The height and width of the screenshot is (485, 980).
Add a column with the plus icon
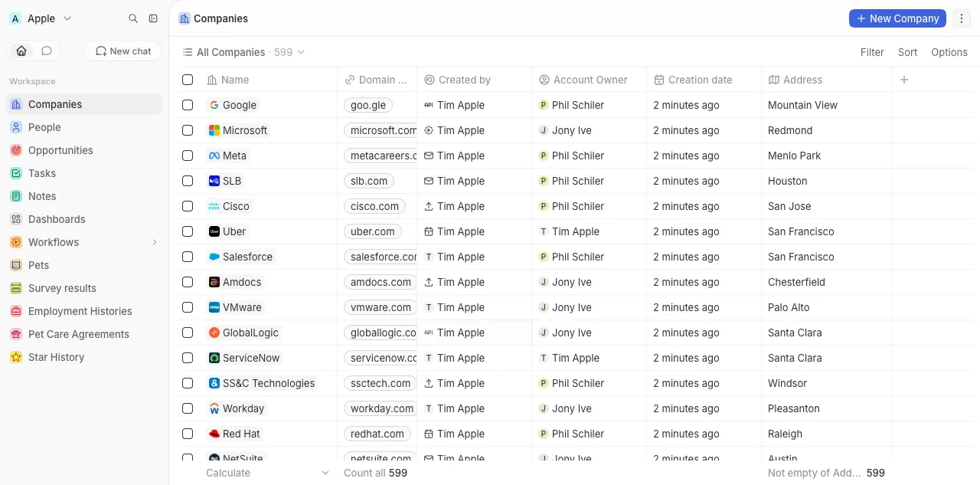coord(904,80)
